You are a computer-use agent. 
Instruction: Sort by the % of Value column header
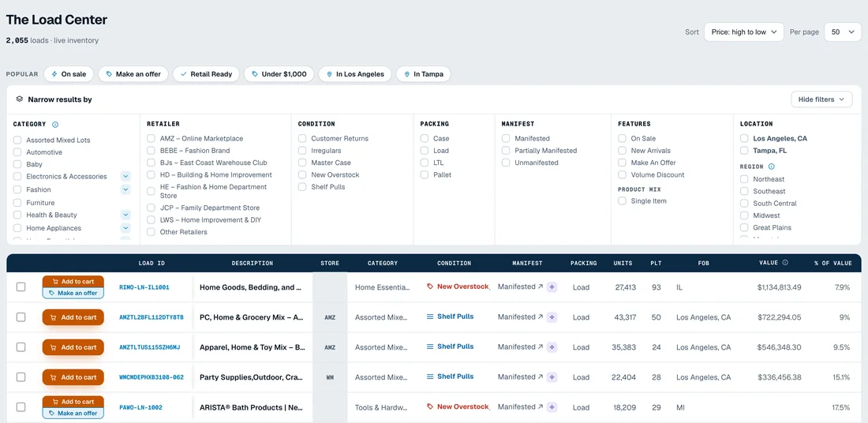point(833,264)
